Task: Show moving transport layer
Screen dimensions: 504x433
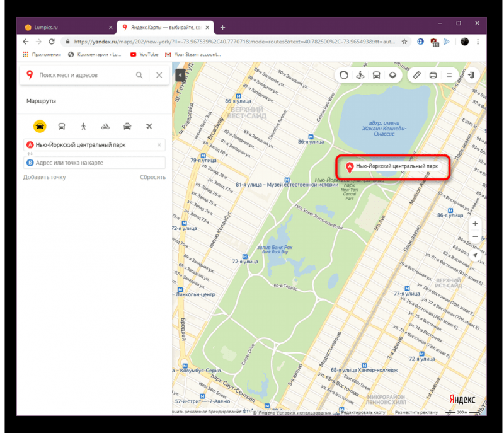Action: [x=376, y=75]
